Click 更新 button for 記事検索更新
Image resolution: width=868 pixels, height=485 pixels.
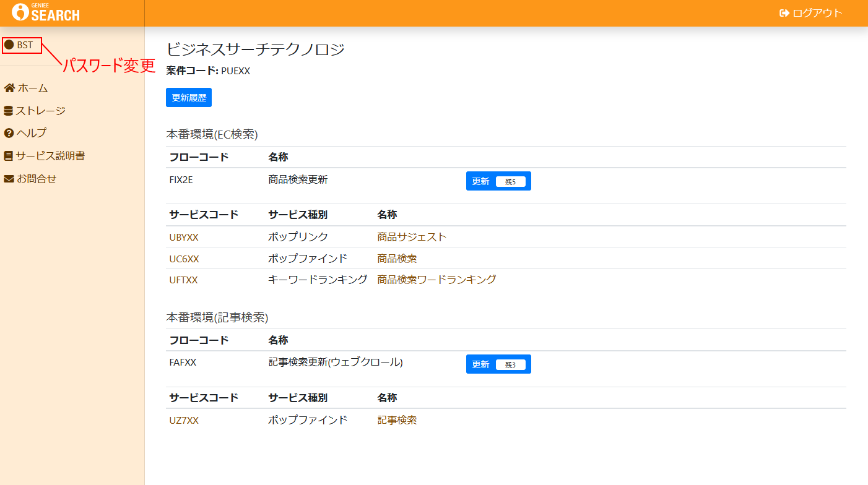pyautogui.click(x=498, y=364)
